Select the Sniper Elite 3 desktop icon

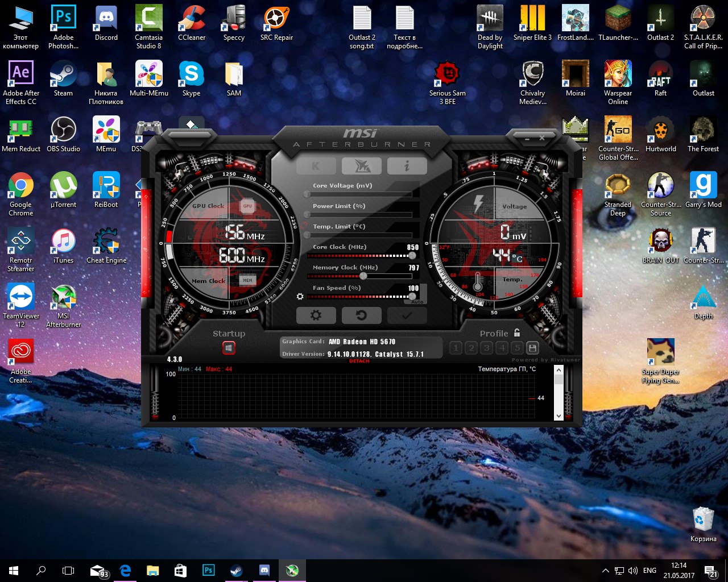[532, 23]
